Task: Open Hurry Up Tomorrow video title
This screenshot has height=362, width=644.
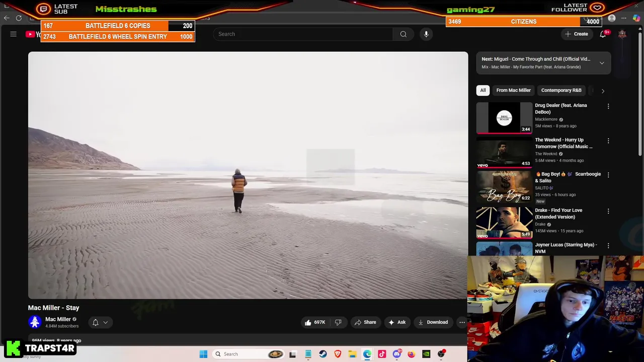Action: pos(563,143)
